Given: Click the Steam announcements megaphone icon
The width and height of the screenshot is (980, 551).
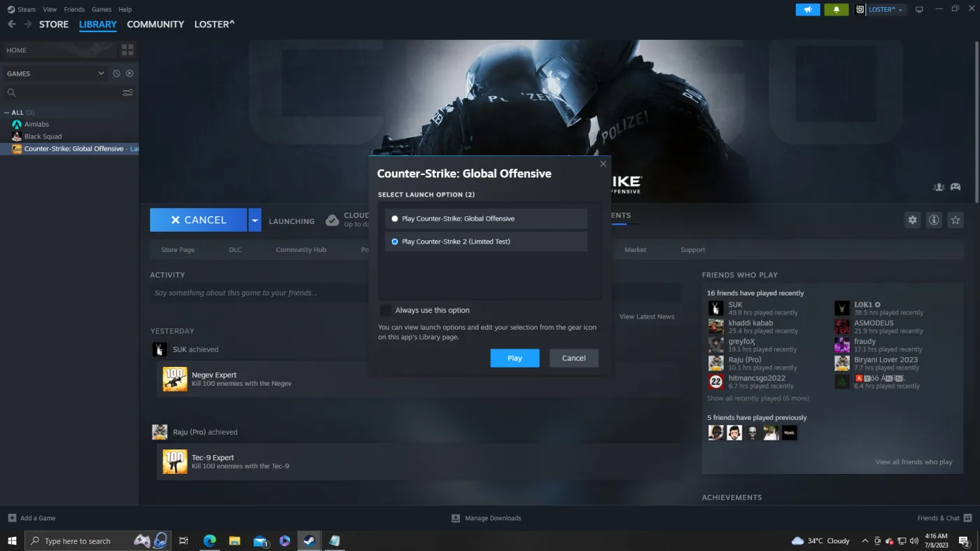Looking at the screenshot, I should pos(808,10).
